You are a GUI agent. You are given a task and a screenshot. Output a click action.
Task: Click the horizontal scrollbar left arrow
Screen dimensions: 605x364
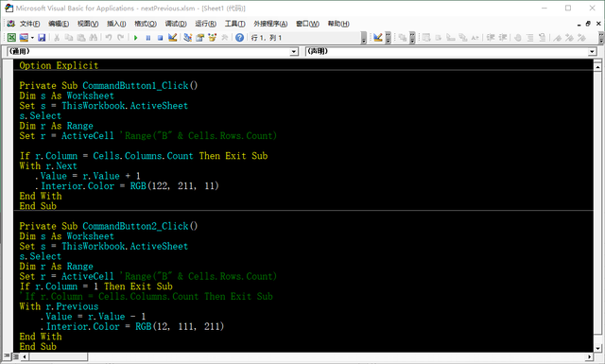point(25,356)
